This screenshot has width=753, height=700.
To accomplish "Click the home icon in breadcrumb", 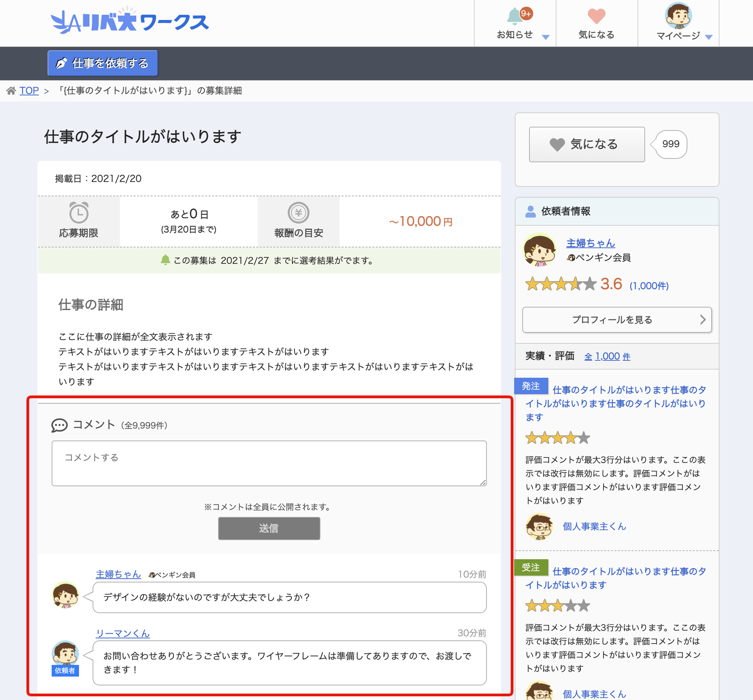I will tap(11, 90).
